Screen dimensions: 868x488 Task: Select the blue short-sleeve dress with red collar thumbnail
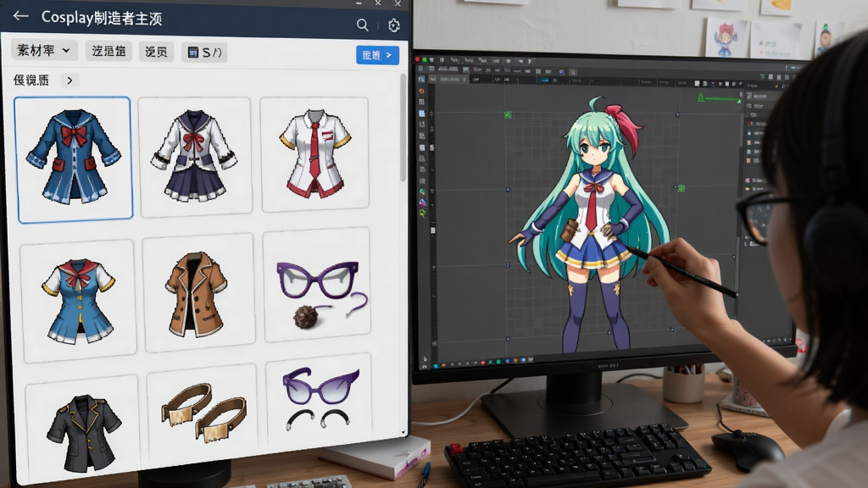pos(78,301)
